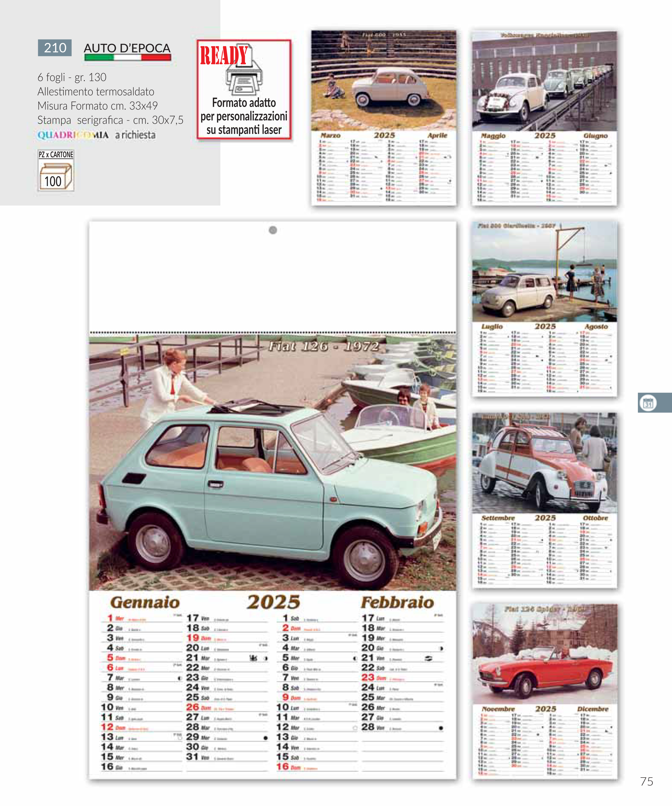The height and width of the screenshot is (806, 672).
Task: Click the calendar icon on right side tab
Action: click(648, 403)
